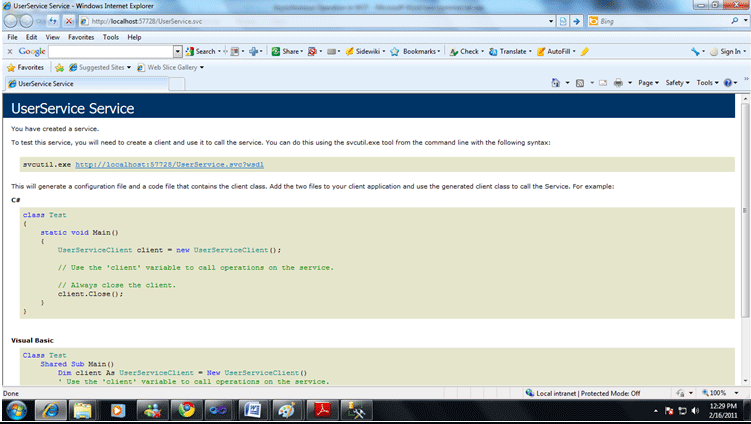
Task: Click inside the Google Toolbar search field
Action: (x=111, y=51)
